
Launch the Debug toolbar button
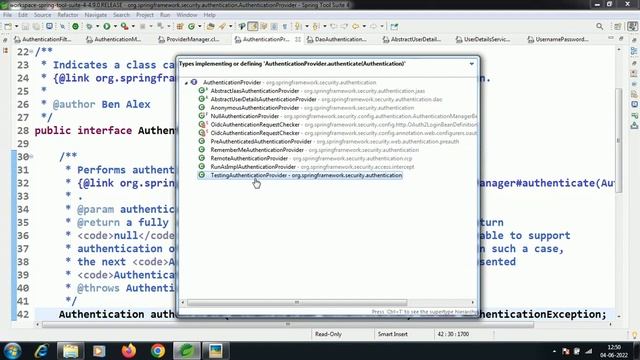89,27
